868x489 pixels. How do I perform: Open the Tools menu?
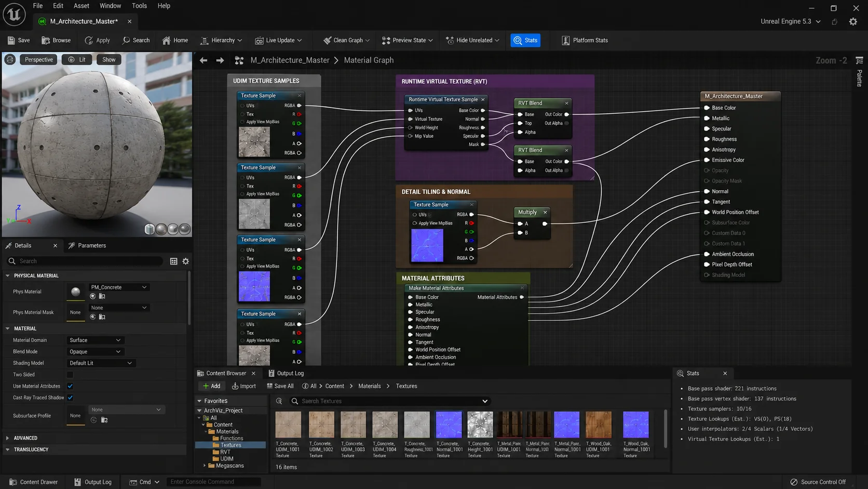point(139,6)
